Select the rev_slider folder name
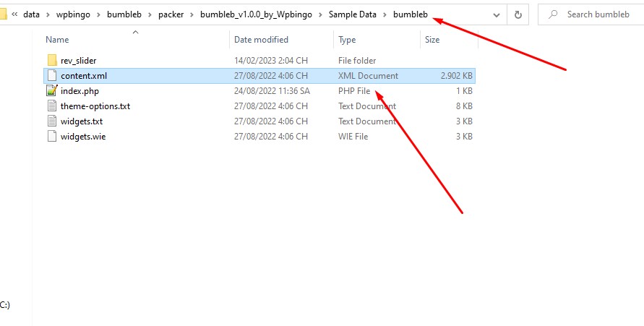Image resolution: width=644 pixels, height=326 pixels. pos(79,61)
